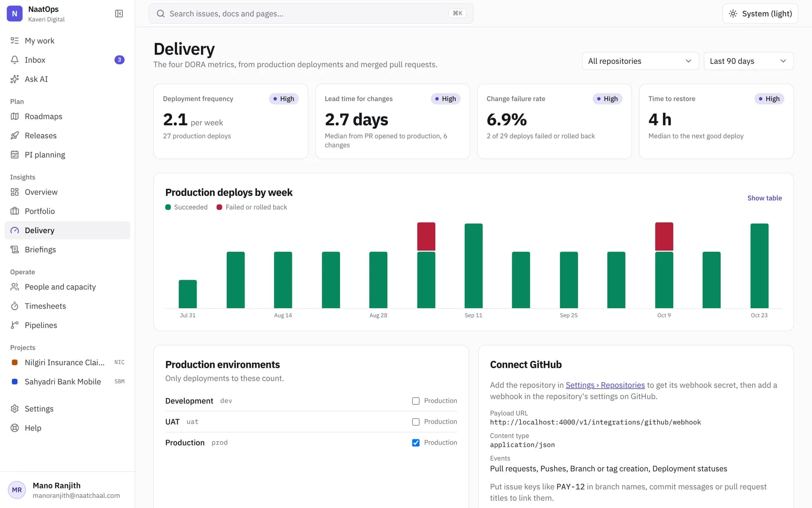The width and height of the screenshot is (812, 508).
Task: Click the Briefings document icon
Action: (15, 249)
